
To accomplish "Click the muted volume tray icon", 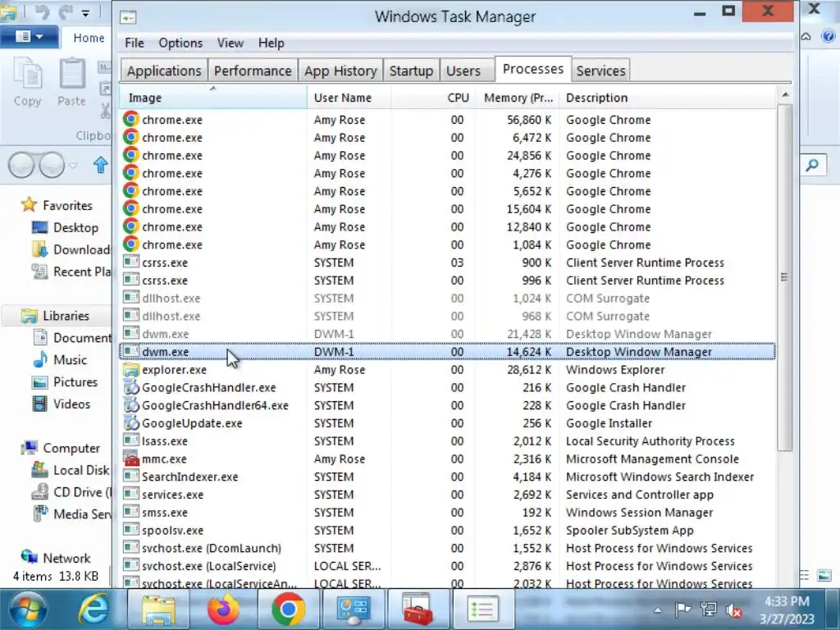I will 733,610.
